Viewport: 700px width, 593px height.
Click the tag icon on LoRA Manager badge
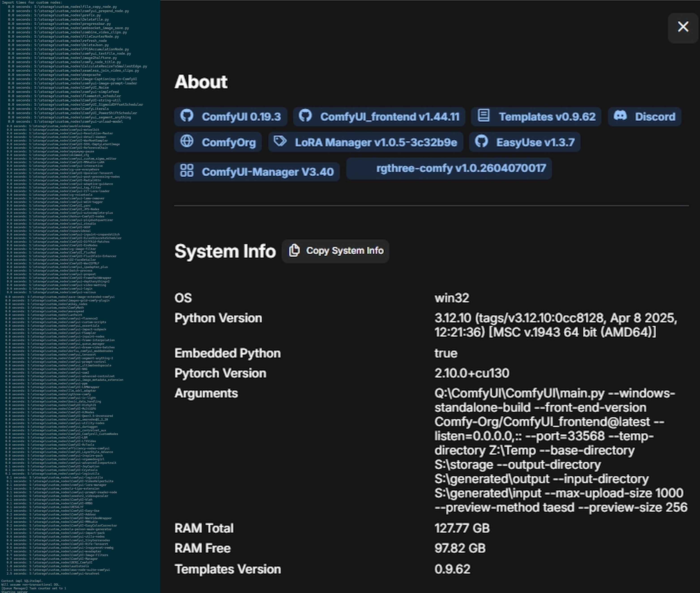tap(280, 141)
